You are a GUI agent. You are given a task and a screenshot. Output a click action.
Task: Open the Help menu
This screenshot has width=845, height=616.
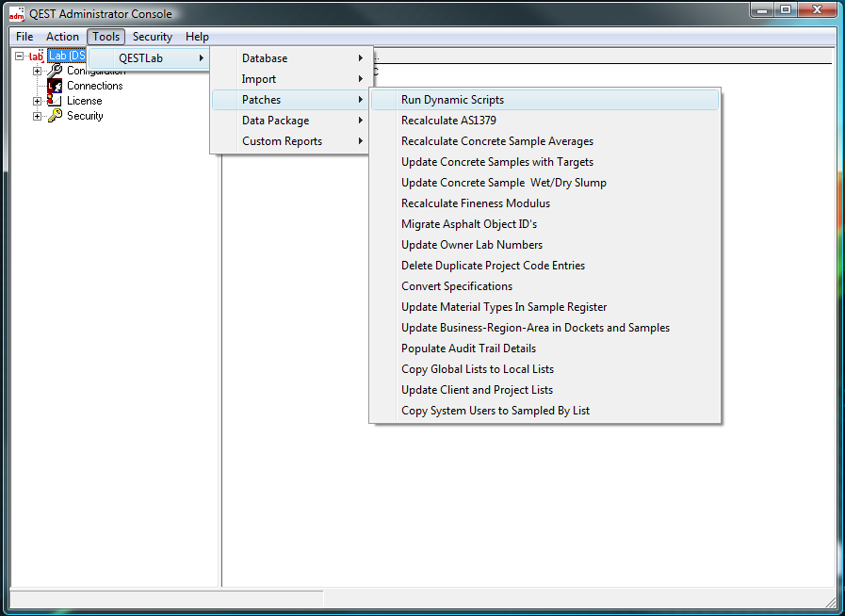pos(197,37)
